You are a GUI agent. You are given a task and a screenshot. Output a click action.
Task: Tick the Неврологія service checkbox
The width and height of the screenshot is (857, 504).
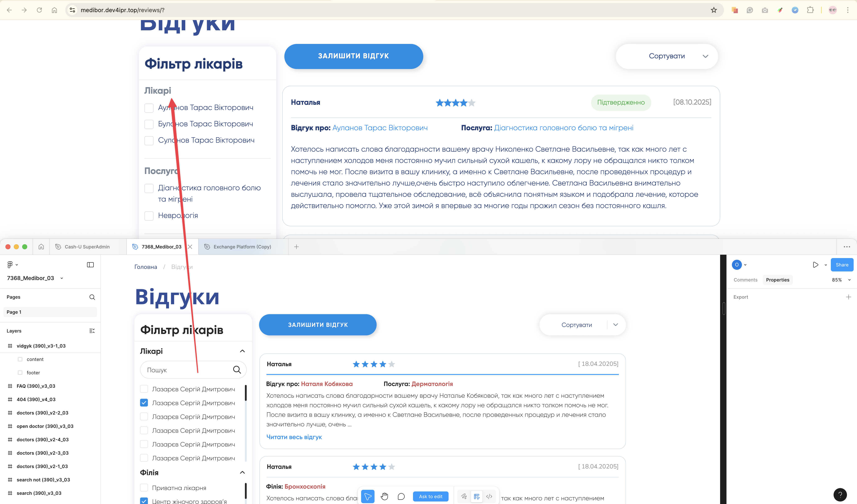click(149, 216)
